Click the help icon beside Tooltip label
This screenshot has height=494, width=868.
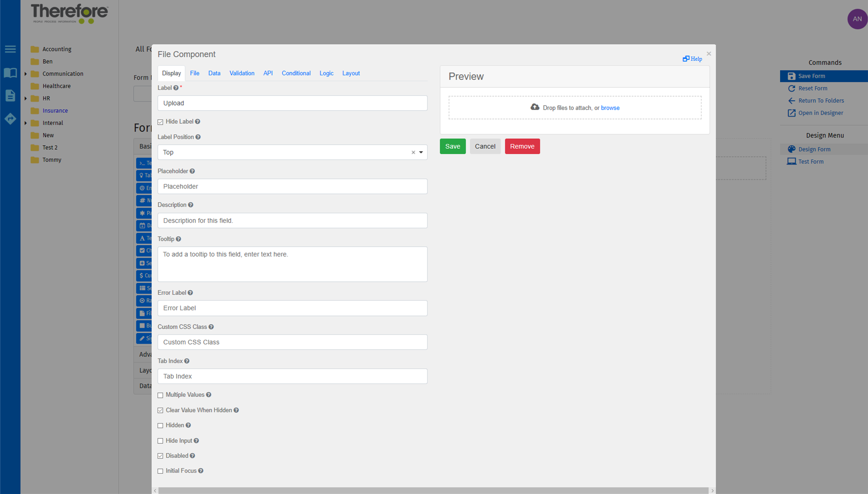pos(179,239)
